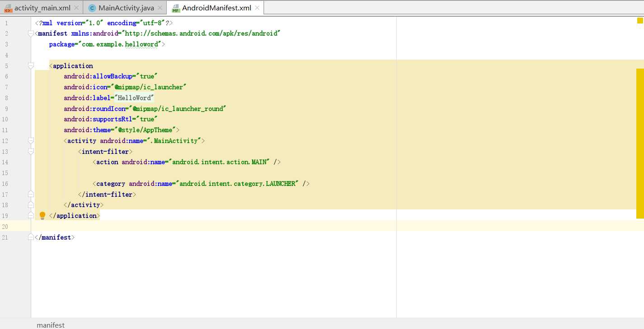Collapse the intent-filter fold on line 13
Viewport: 644px width, 329px height.
click(x=31, y=152)
